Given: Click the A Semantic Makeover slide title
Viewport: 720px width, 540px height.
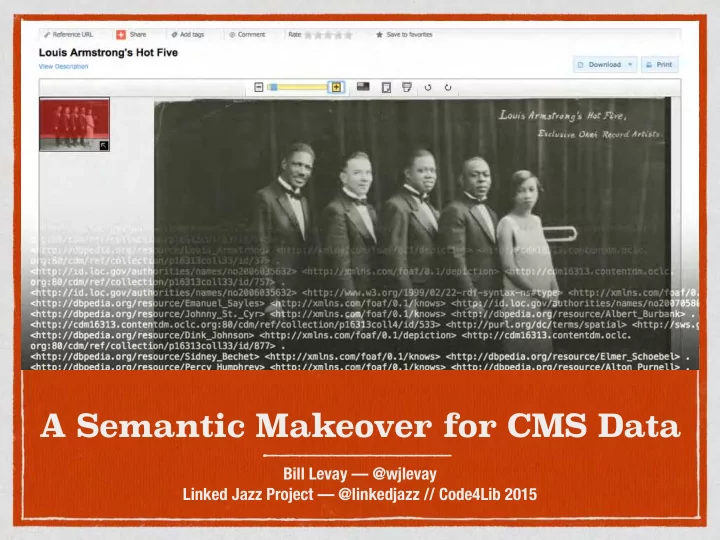Looking at the screenshot, I should (360, 426).
